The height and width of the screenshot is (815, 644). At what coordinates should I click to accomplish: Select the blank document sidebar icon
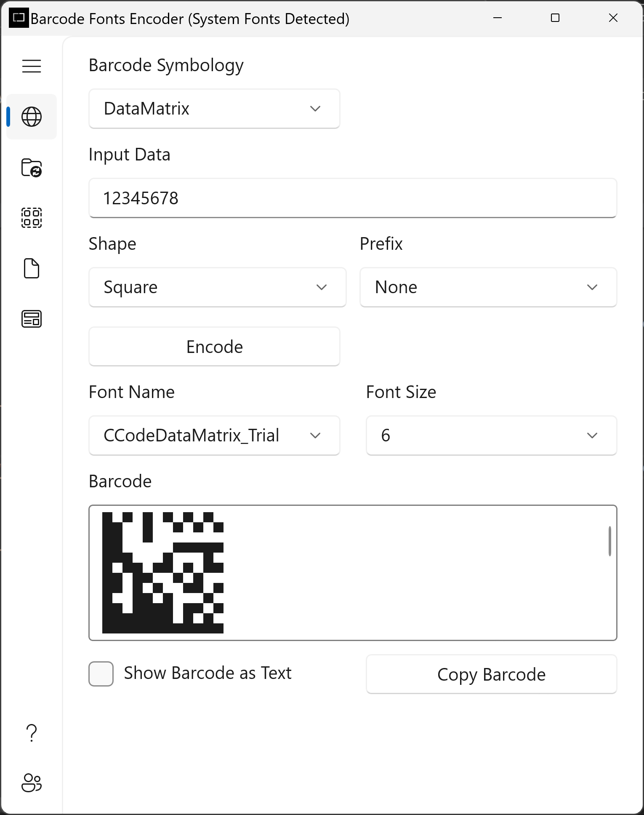click(x=32, y=268)
